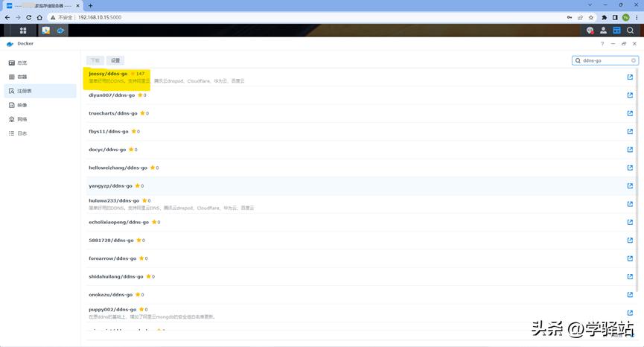Reload the browser page

point(29,17)
